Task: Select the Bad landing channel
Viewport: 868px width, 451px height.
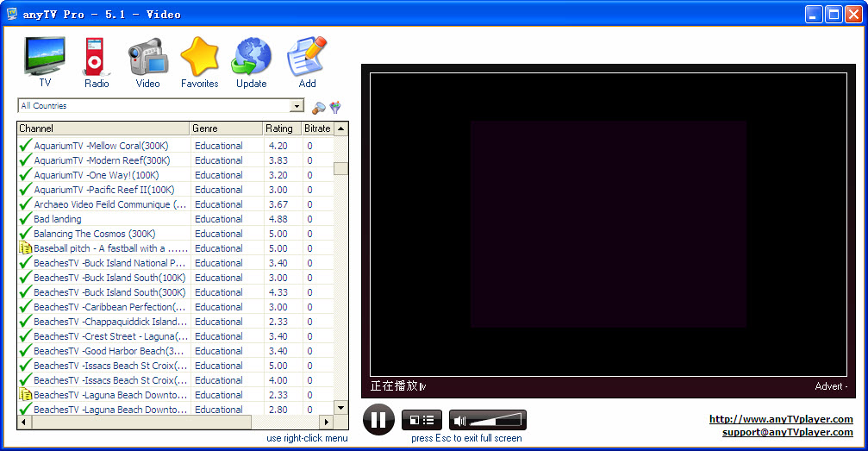Action: point(58,219)
